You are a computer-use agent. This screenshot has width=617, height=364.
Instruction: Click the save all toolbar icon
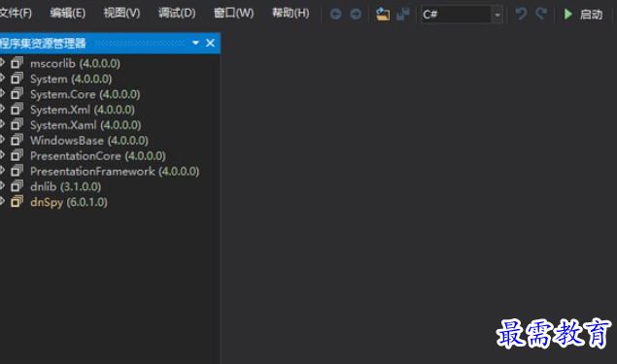(x=403, y=15)
